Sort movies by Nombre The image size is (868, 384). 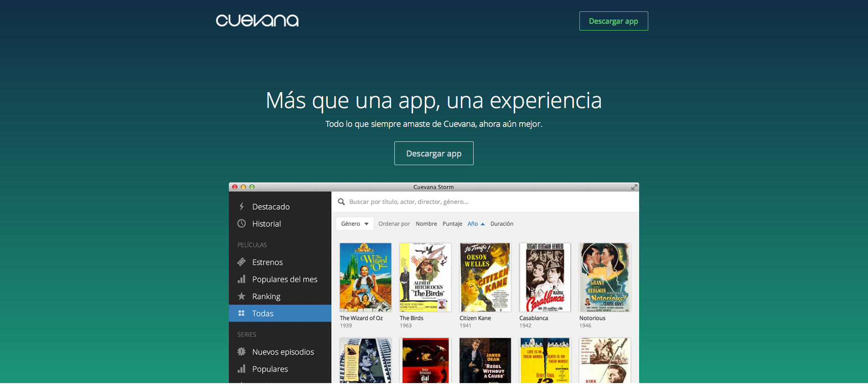pos(426,223)
